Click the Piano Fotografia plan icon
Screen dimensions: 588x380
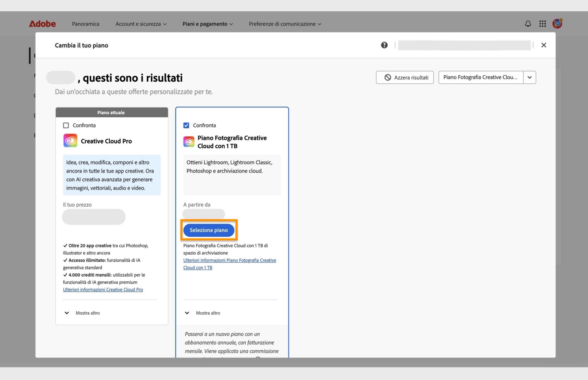coord(189,142)
